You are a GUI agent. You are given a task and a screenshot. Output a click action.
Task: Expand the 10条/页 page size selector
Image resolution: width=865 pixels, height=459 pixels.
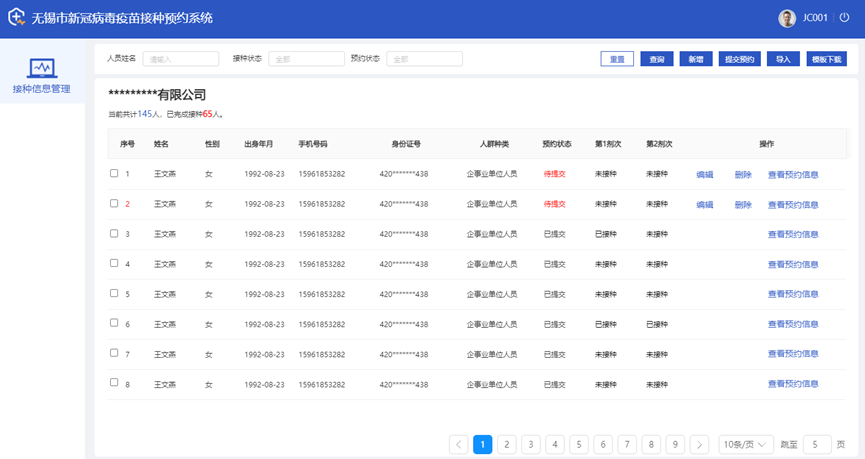point(746,444)
